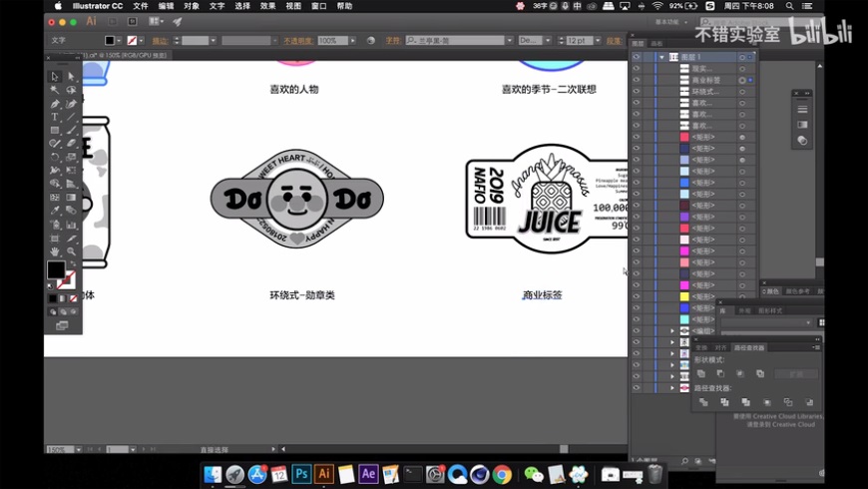868x489 pixels.
Task: Select the Selection tool (black arrow)
Action: pyautogui.click(x=54, y=77)
